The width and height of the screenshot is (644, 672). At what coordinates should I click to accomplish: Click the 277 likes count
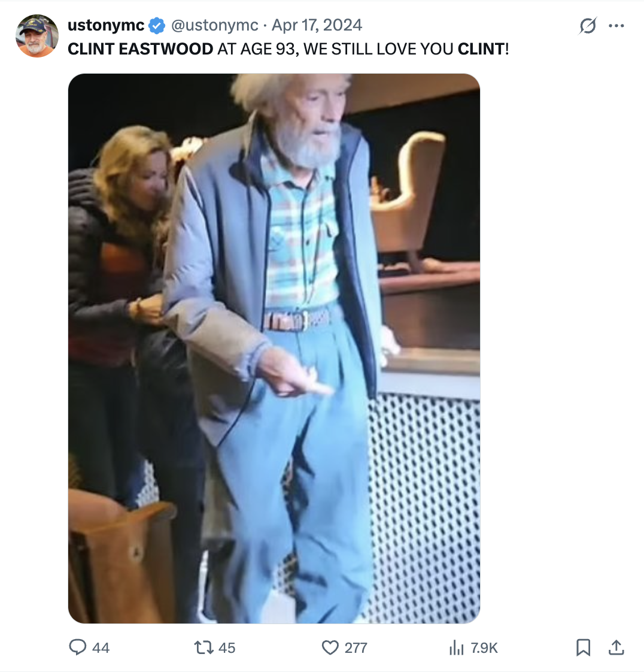click(x=356, y=647)
